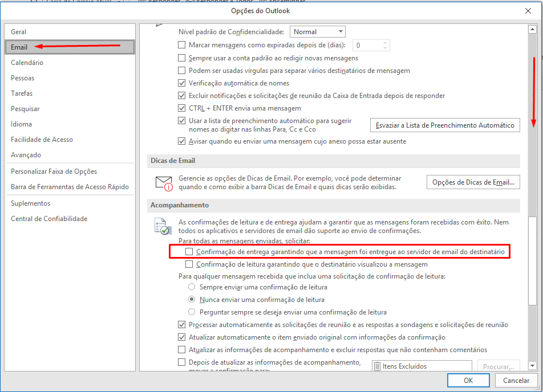
Task: Open the Geral options category
Action: click(x=70, y=32)
